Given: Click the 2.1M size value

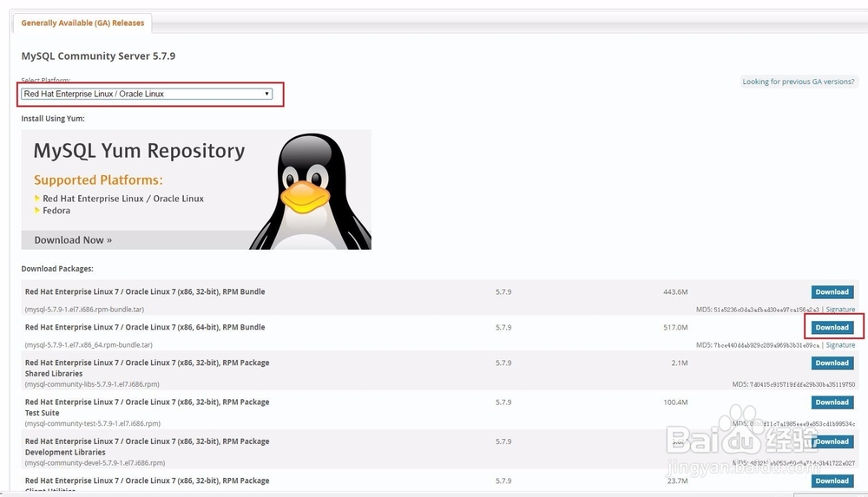Looking at the screenshot, I should (680, 363).
